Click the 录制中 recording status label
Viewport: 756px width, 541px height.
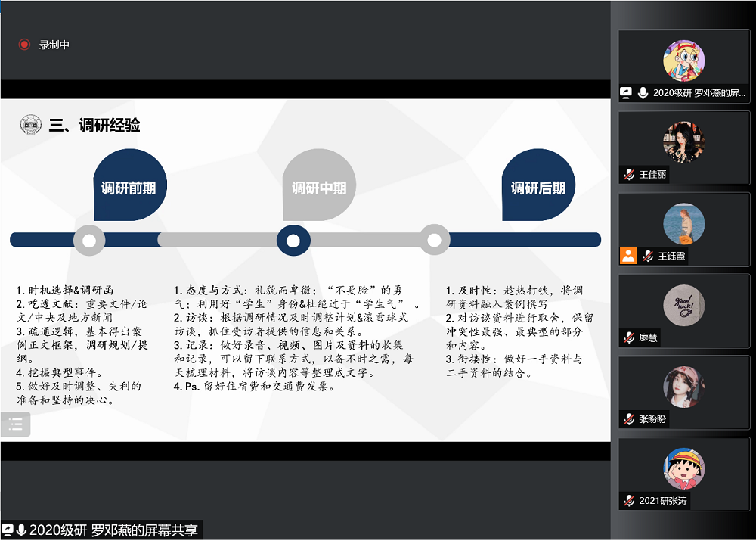(54, 45)
